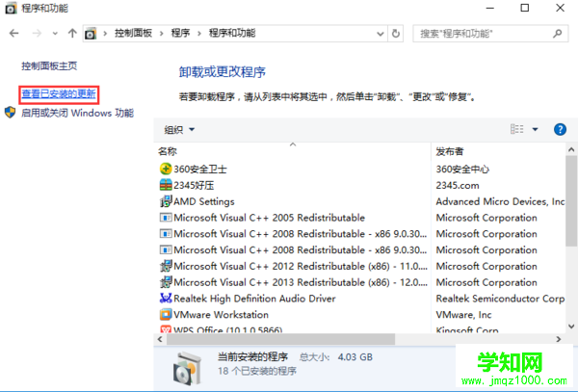Viewport: 578px width, 392px height.
Task: Click 18 个已安装的程序 count text
Action: coord(257,371)
